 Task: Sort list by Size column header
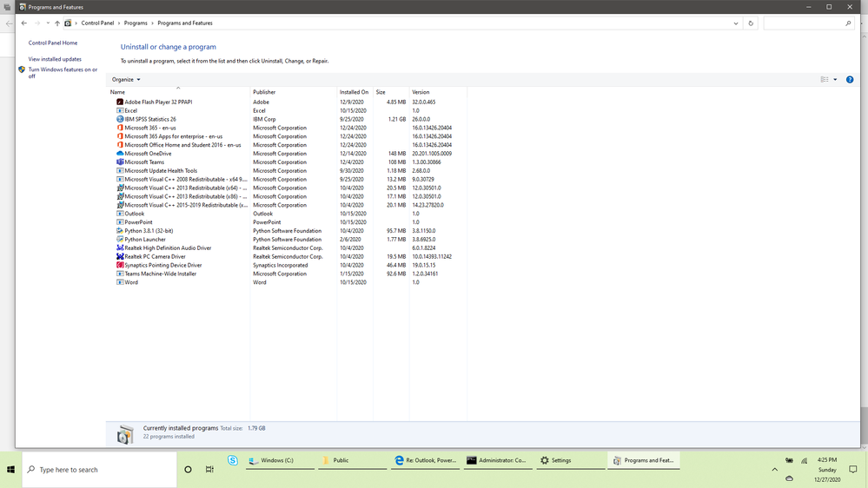coord(391,92)
